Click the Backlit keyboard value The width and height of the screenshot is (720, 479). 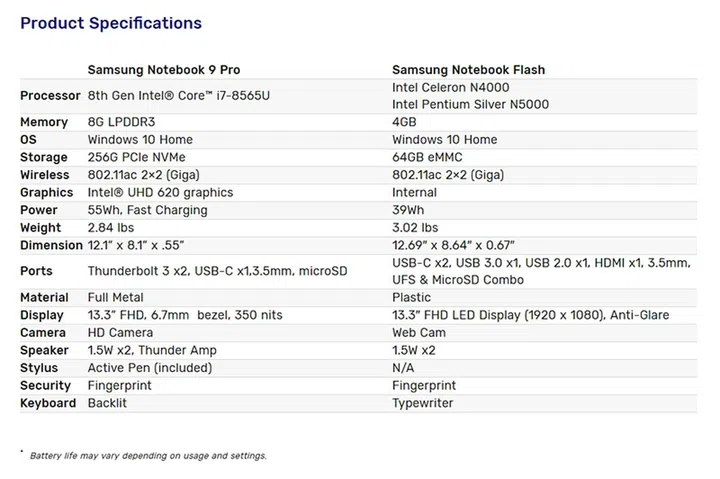click(x=107, y=403)
